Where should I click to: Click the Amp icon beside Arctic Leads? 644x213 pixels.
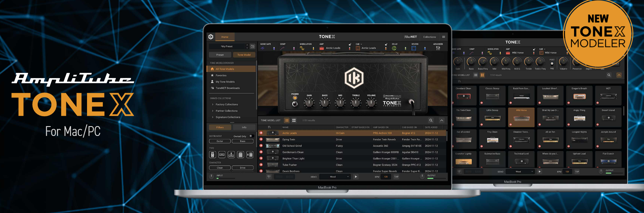[x=322, y=48]
